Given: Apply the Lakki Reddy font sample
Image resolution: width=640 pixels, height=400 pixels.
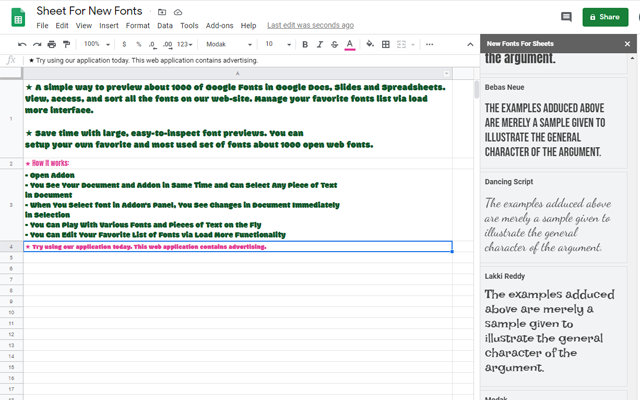Looking at the screenshot, I should (553, 326).
